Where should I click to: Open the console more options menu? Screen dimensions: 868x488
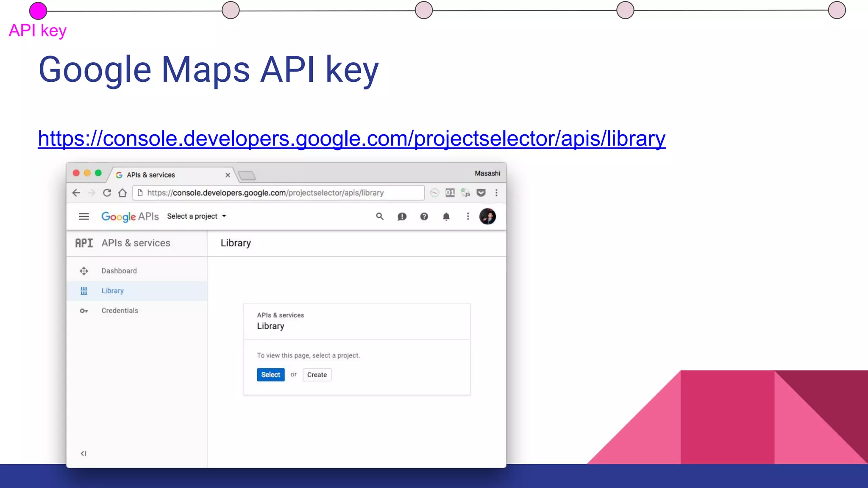468,216
